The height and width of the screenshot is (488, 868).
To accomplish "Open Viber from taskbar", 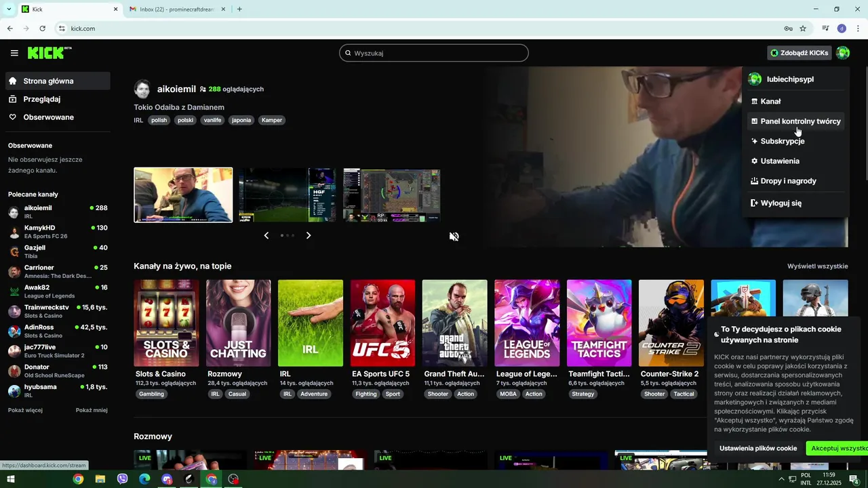I will [123, 479].
